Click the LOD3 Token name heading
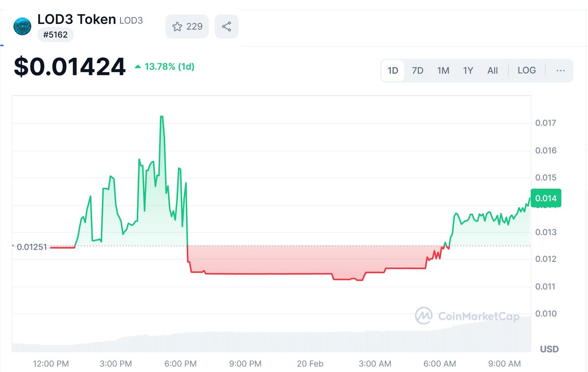588x372 pixels. pos(77,20)
